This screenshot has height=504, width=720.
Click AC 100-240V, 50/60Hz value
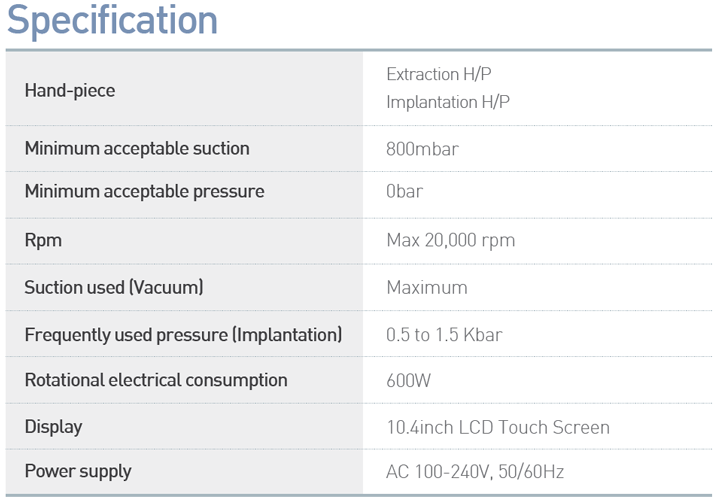coord(475,472)
